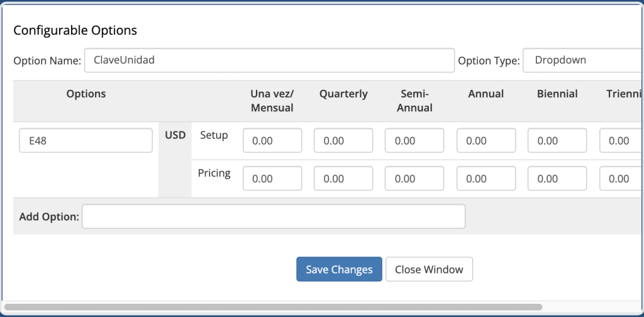Click the horizontal scrollbar at the bottom
The image size is (644, 317).
click(273, 307)
